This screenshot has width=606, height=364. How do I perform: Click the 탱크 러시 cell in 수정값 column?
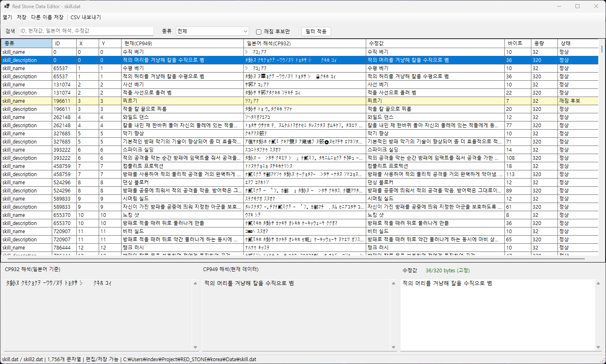pyautogui.click(x=436, y=247)
